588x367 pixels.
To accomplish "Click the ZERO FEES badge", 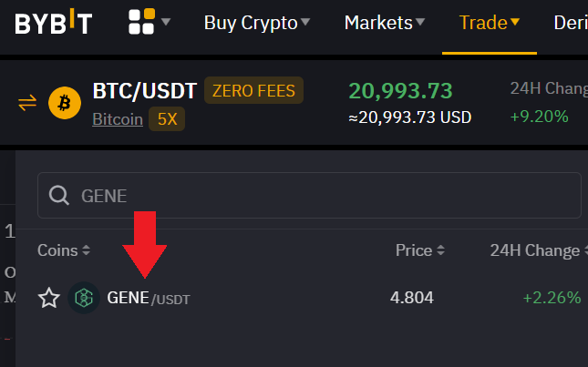I will (253, 90).
